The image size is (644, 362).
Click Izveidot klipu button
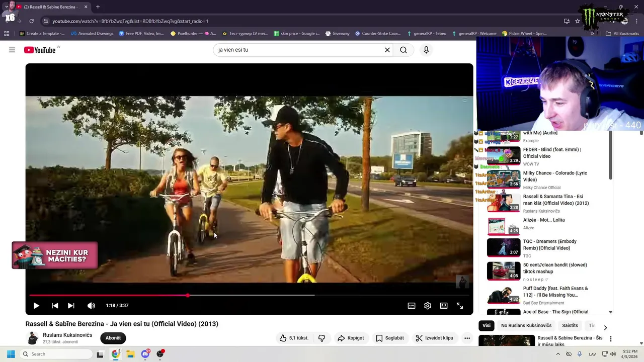[435, 338]
